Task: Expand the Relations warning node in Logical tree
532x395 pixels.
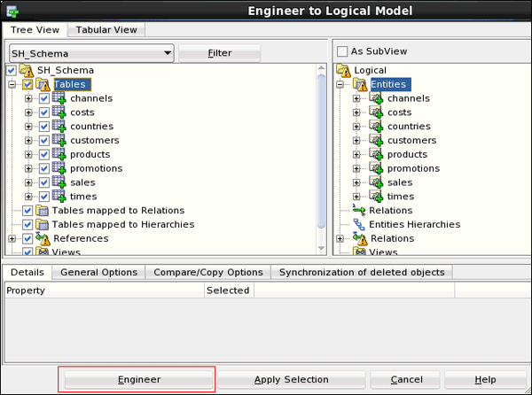Action: coord(340,238)
